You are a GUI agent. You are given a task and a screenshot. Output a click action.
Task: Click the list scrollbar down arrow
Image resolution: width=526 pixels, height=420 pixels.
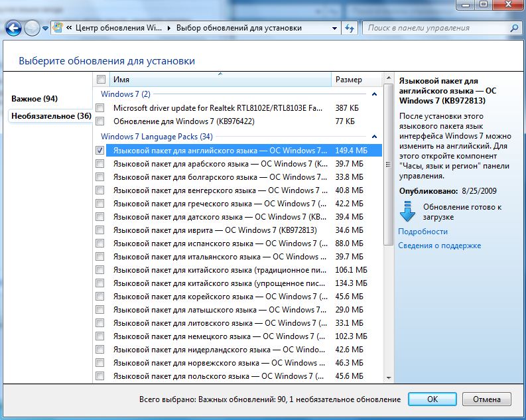coord(389,378)
